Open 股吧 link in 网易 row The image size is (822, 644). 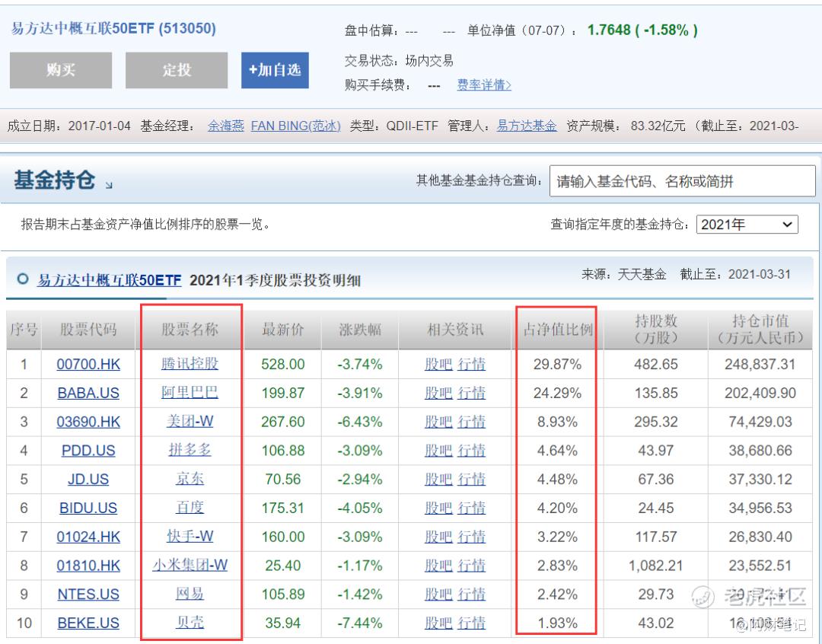pos(439,595)
